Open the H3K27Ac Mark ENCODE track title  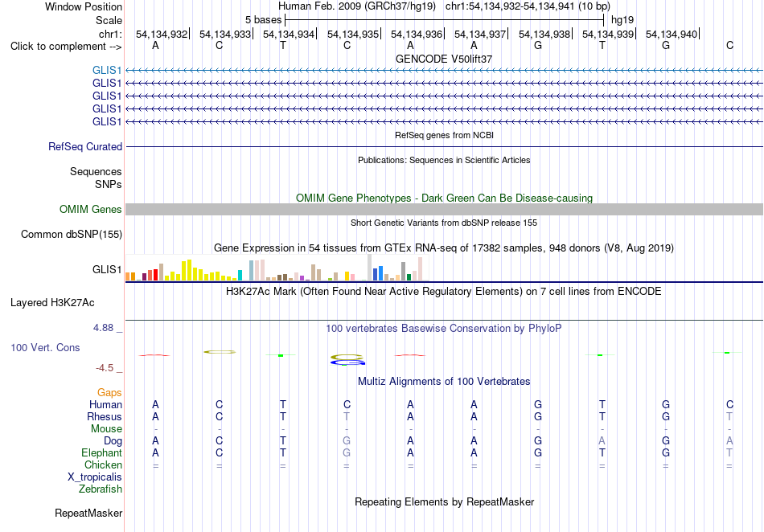click(444, 292)
